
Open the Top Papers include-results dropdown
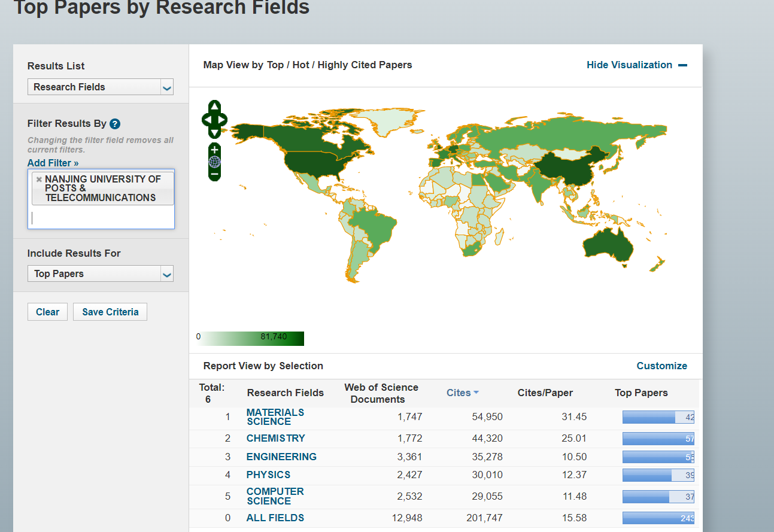pos(101,273)
